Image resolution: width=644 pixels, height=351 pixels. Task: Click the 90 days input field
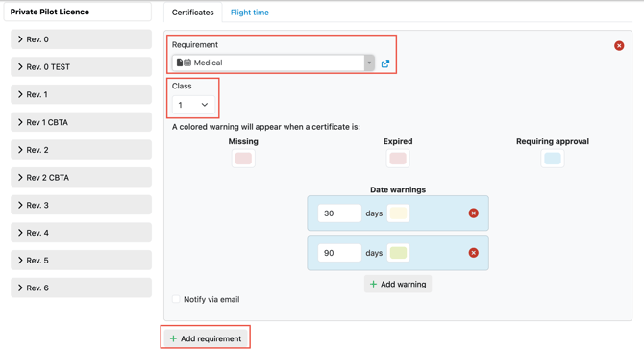339,253
